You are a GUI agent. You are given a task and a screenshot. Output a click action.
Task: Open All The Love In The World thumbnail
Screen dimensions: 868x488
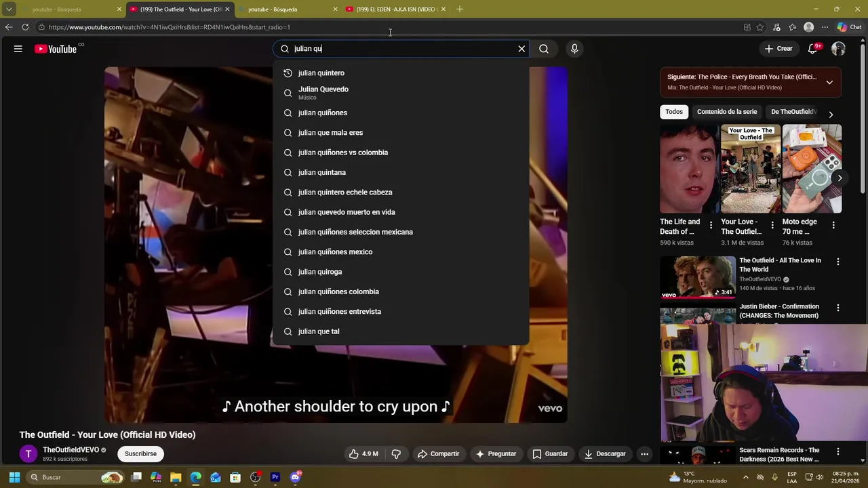tap(698, 277)
